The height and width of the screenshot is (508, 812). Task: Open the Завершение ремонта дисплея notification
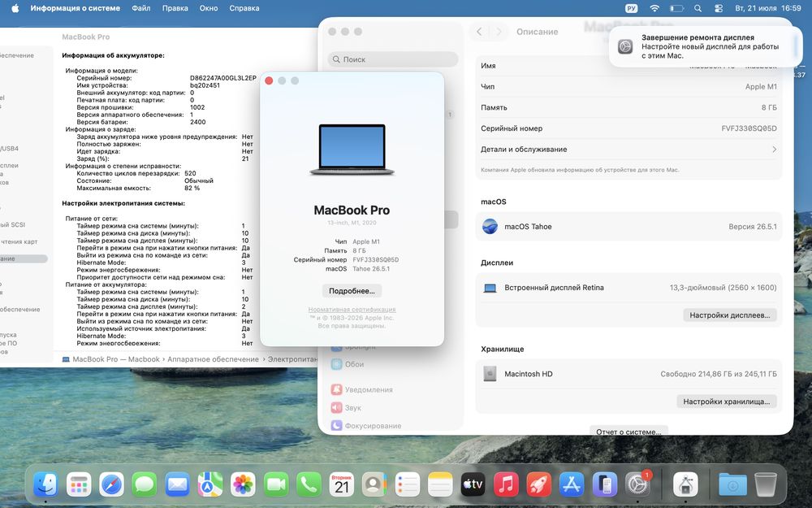tap(706, 46)
